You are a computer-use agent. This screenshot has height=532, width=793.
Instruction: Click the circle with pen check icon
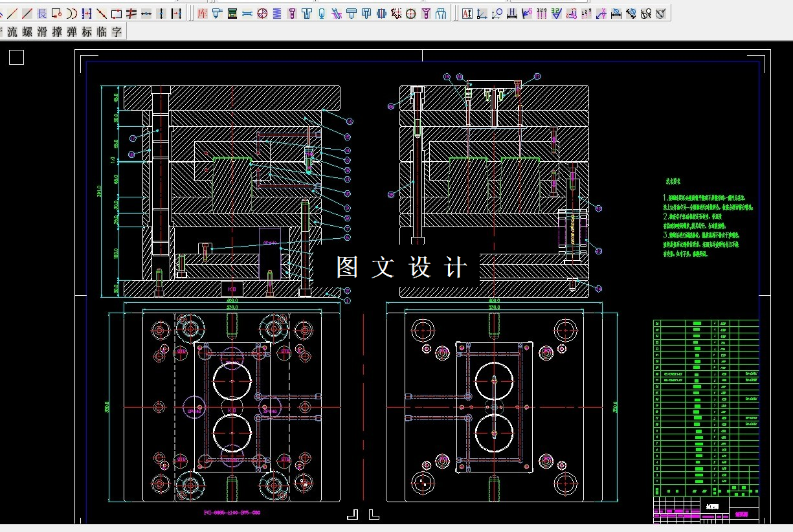click(x=660, y=13)
